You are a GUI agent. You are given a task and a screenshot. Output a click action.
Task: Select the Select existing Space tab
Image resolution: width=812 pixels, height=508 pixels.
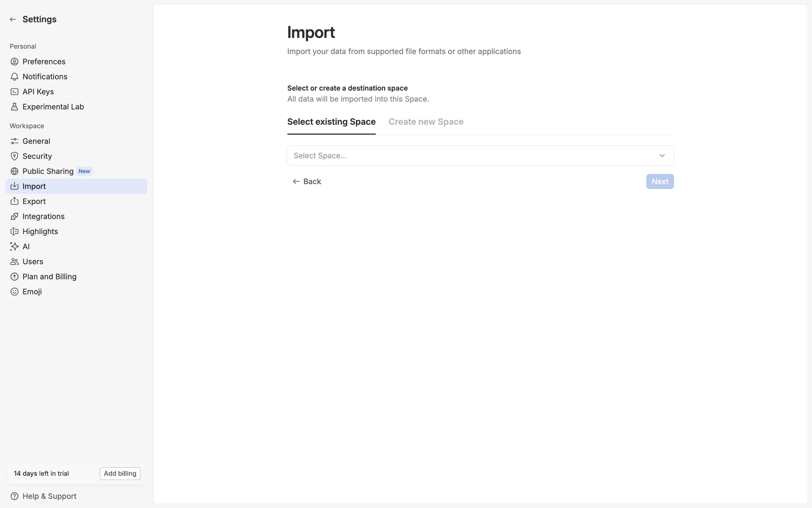[x=331, y=122]
